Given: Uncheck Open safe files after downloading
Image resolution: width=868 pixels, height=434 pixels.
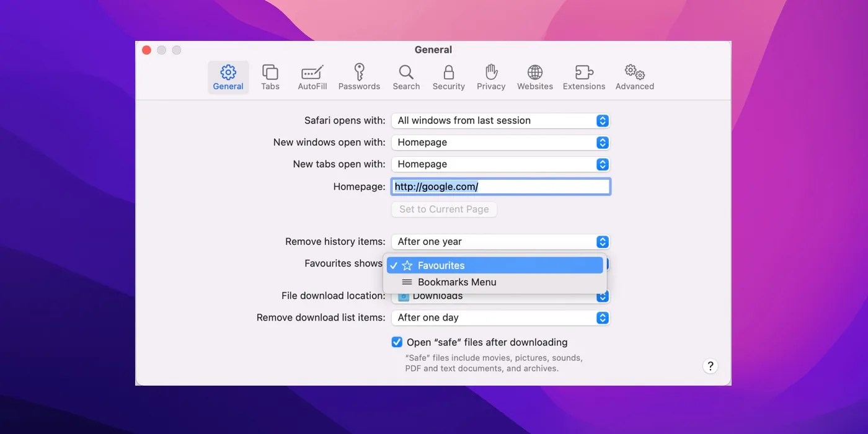Looking at the screenshot, I should point(397,342).
